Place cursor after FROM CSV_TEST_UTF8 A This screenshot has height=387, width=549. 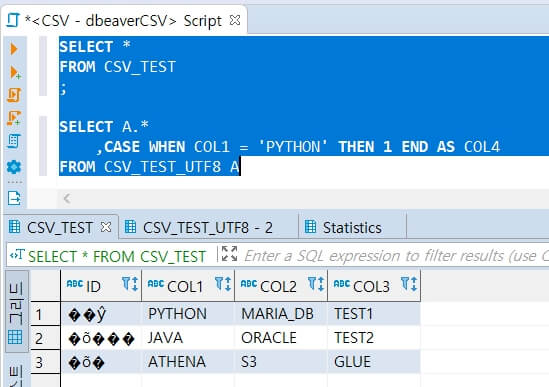(x=241, y=167)
